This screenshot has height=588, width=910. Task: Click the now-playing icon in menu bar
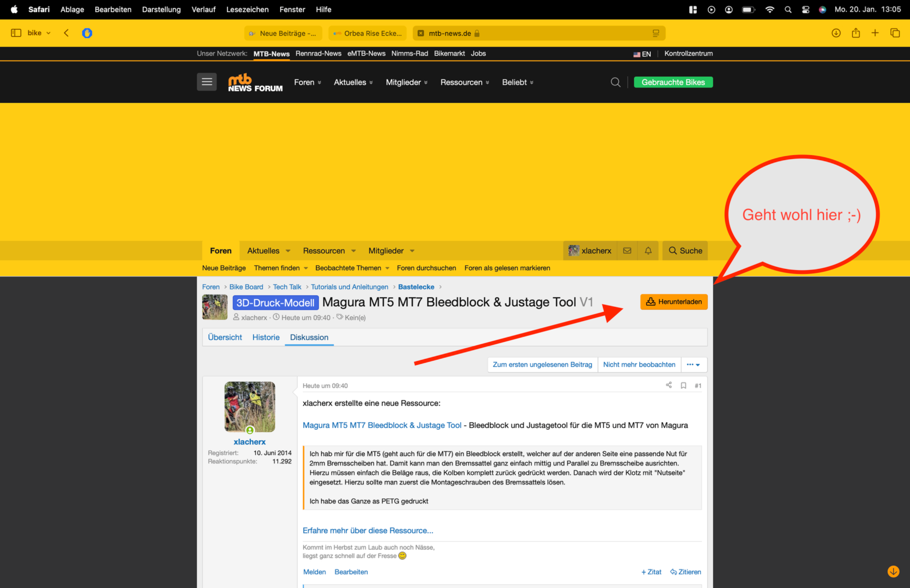[711, 9]
